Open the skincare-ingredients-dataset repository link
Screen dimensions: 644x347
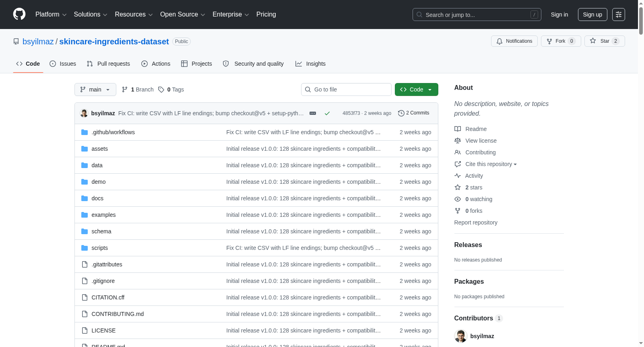point(114,42)
